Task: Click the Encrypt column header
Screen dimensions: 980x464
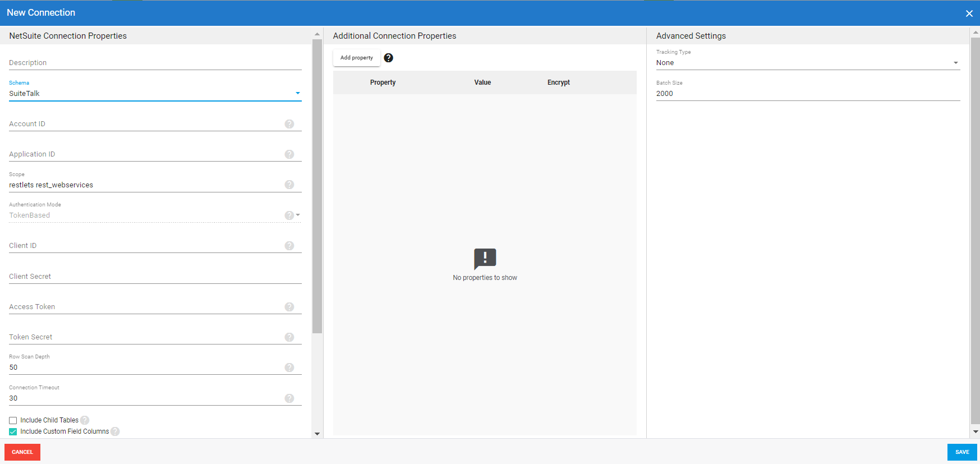Action: tap(558, 82)
